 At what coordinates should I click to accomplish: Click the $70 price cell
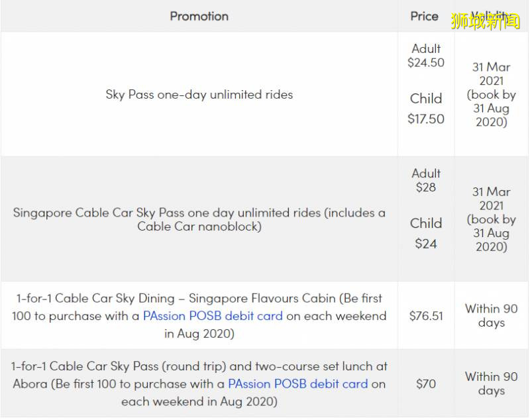point(426,384)
